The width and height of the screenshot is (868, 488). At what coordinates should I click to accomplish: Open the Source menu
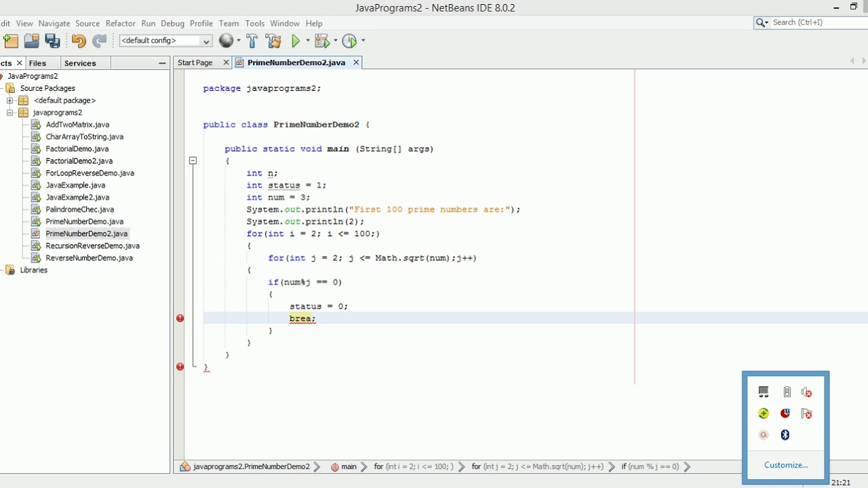pos(87,23)
